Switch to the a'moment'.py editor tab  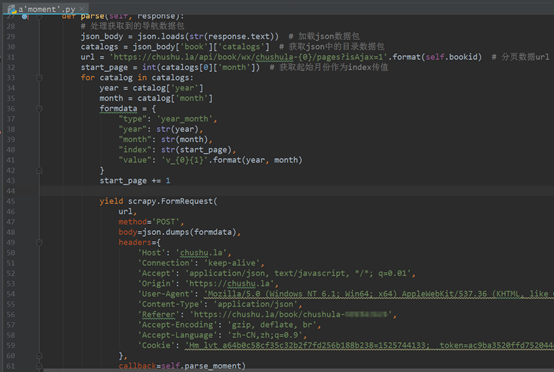(47, 9)
